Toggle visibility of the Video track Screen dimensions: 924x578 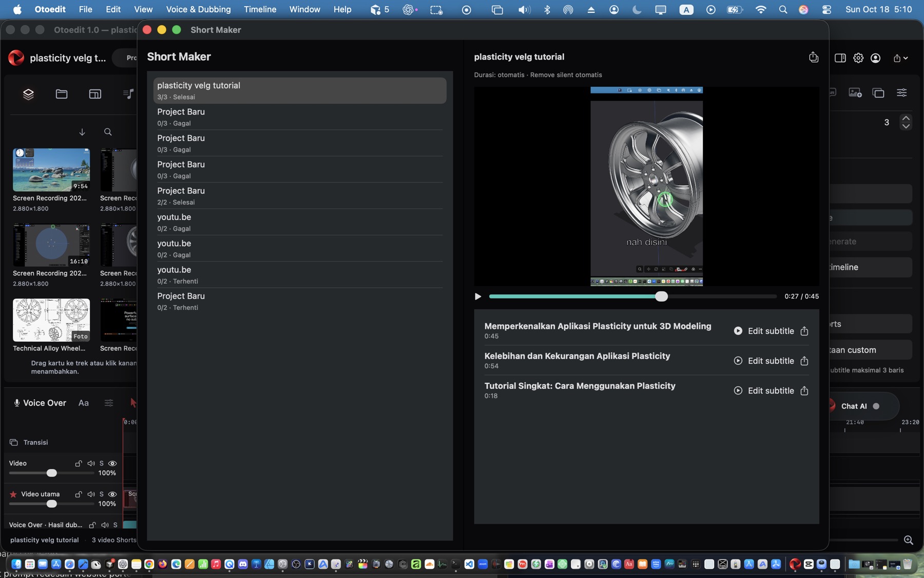112,463
